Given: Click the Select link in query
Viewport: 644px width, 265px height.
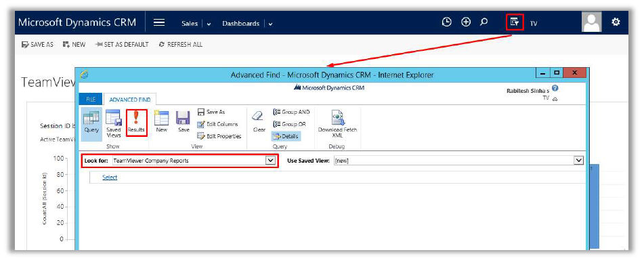Looking at the screenshot, I should pyautogui.click(x=110, y=178).
